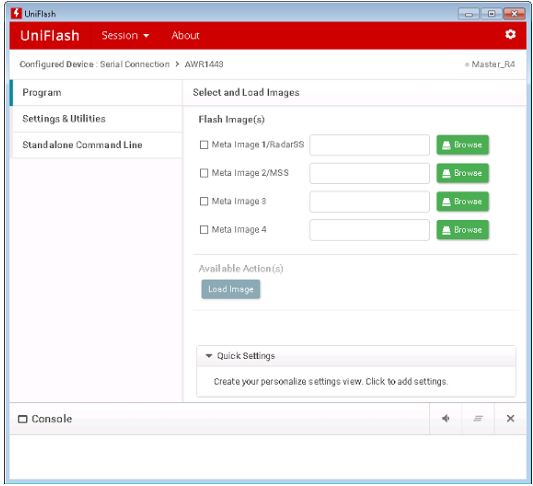Viewport: 533px width, 486px height.
Task: Open the Session dropdown menu
Action: (x=125, y=35)
